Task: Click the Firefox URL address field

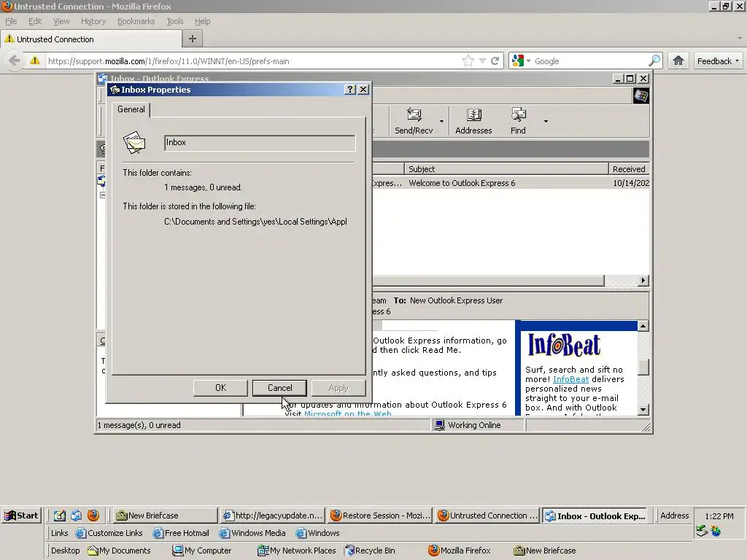Action: [252, 61]
